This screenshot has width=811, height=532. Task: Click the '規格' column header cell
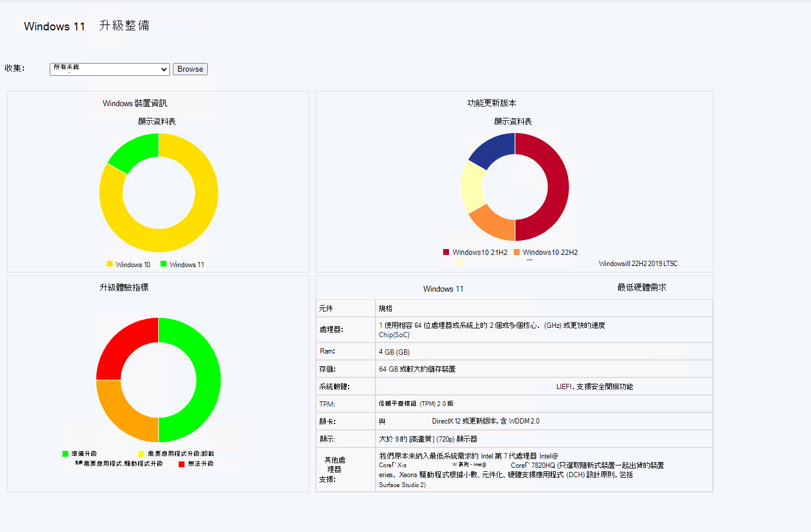coord(544,308)
